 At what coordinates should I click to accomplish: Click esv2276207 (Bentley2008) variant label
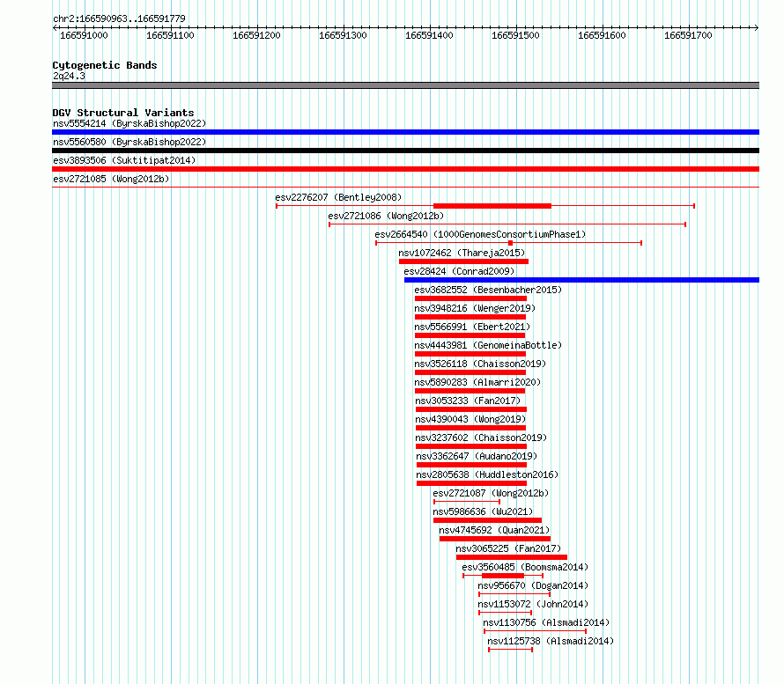(338, 197)
